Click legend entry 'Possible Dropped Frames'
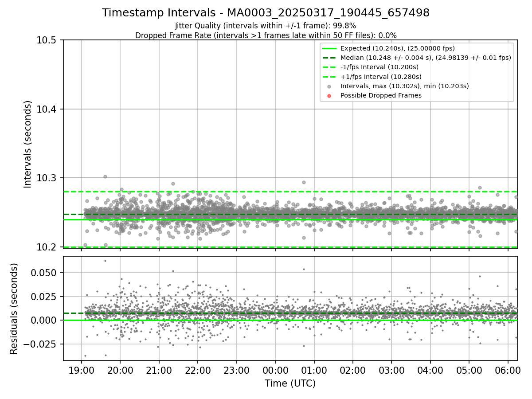 [381, 95]
